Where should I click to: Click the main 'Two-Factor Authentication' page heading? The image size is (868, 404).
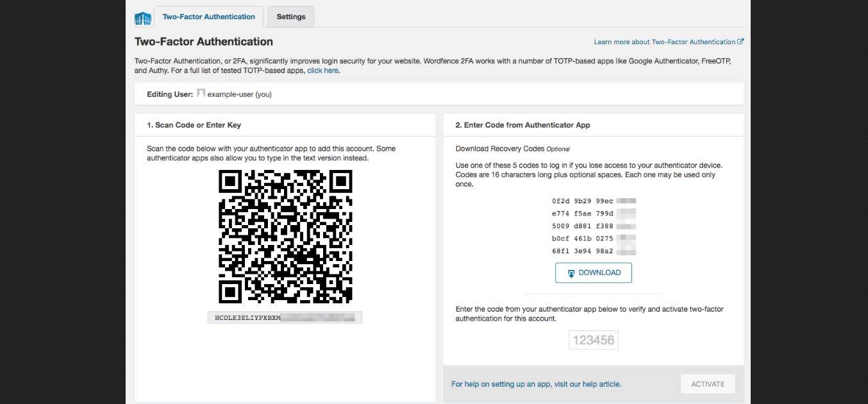pyautogui.click(x=204, y=42)
